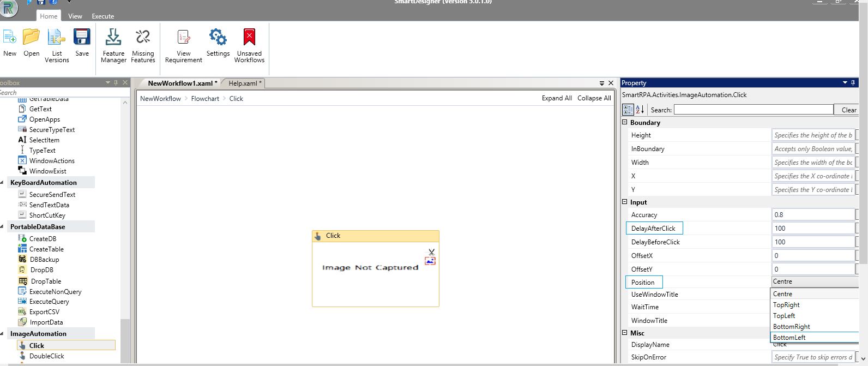Go to NewWorkflow in the breadcrumb
The height and width of the screenshot is (366, 868).
click(160, 99)
